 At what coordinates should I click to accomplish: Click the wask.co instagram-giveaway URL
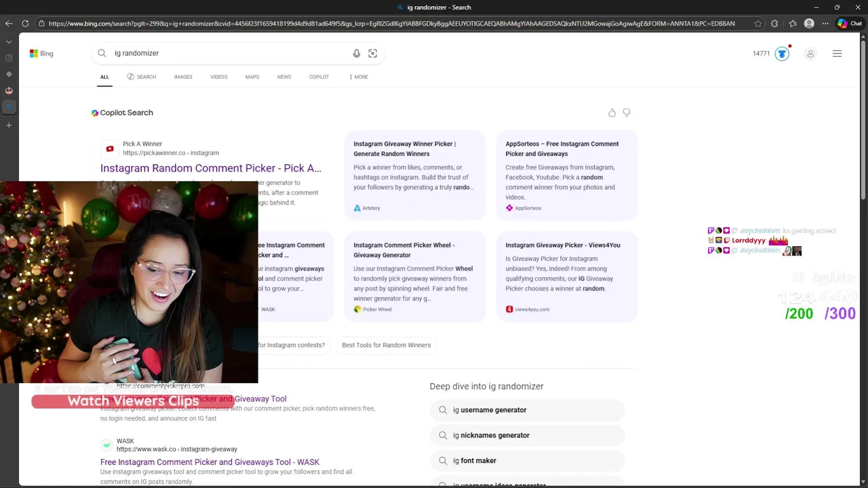click(x=177, y=449)
